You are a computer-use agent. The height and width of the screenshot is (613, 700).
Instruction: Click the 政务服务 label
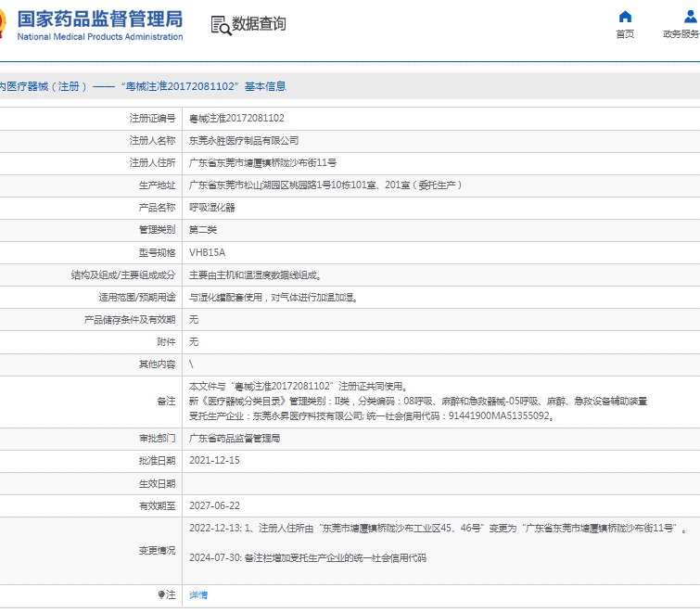681,34
